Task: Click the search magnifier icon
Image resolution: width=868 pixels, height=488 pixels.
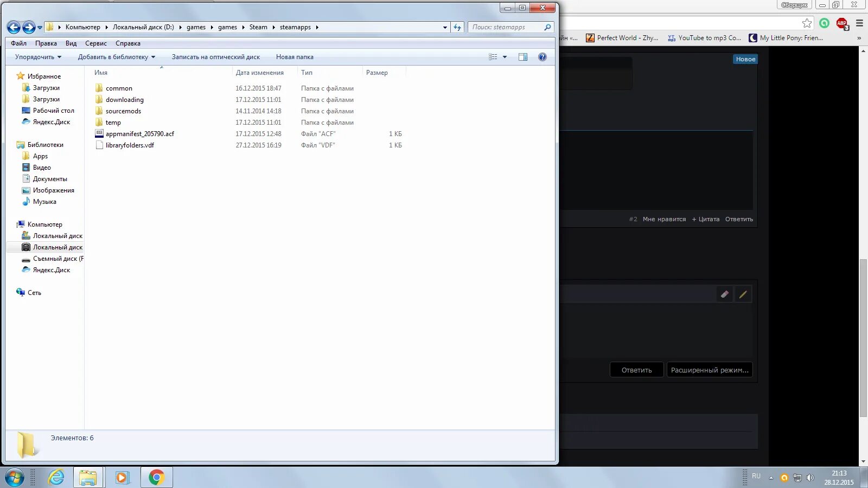Action: (x=547, y=27)
